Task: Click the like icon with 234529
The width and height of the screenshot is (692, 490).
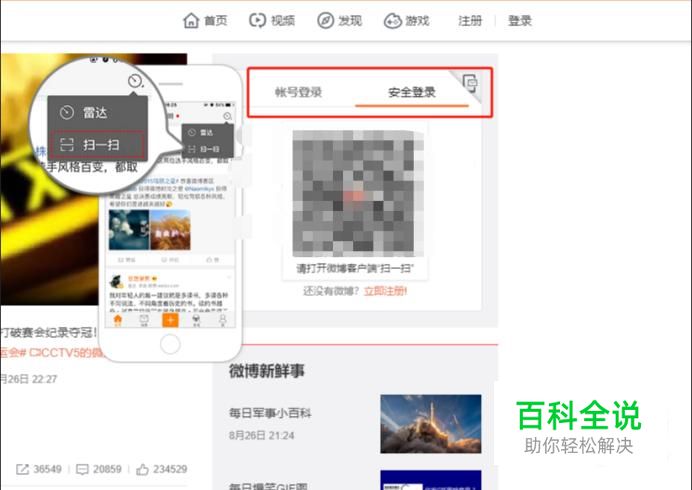Action: click(142, 469)
